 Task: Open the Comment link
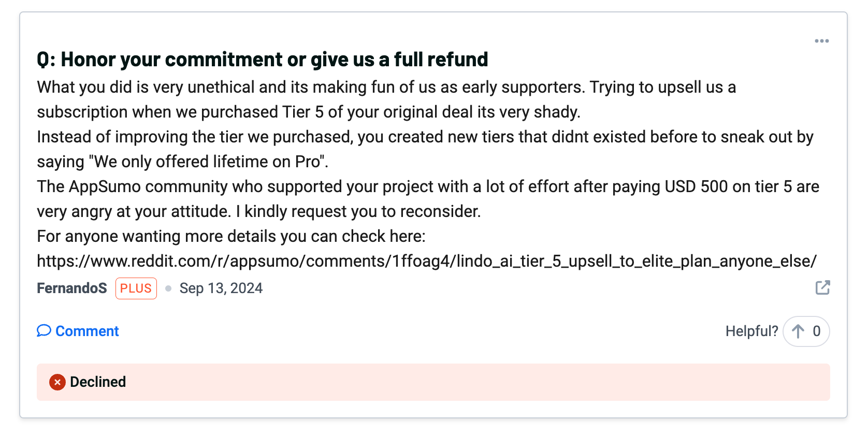pos(78,331)
